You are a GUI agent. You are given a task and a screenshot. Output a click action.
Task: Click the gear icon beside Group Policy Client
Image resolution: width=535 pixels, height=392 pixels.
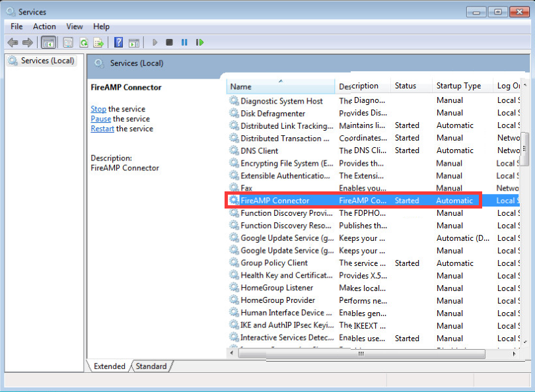point(234,263)
